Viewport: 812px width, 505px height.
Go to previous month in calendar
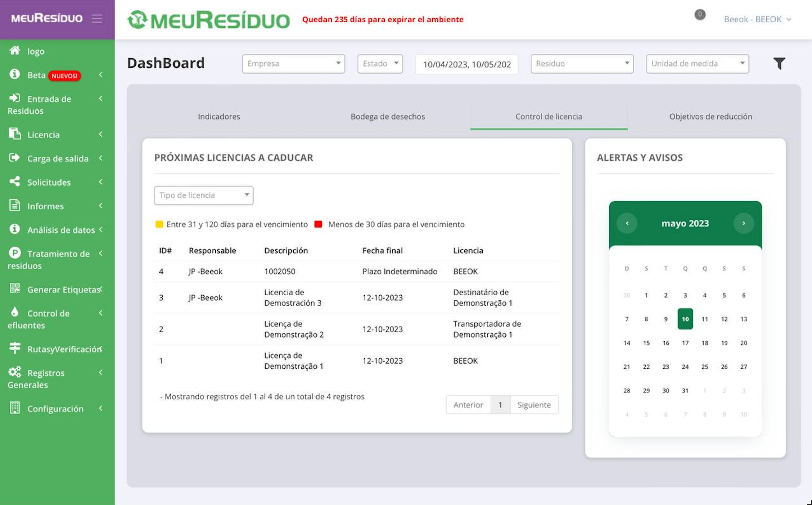pyautogui.click(x=627, y=223)
